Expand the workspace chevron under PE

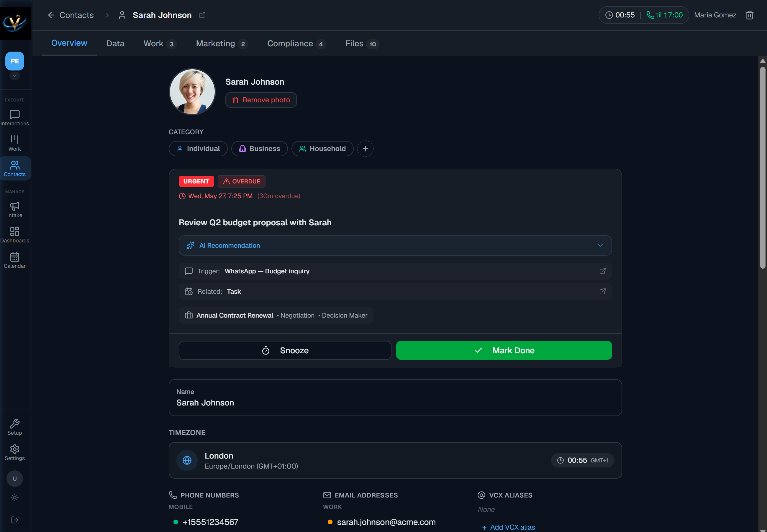coord(15,76)
